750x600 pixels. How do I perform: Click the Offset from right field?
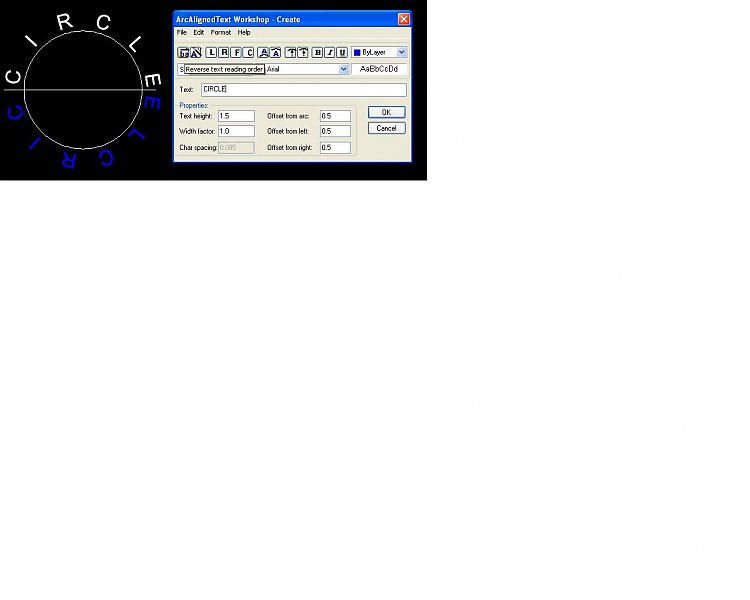[335, 147]
